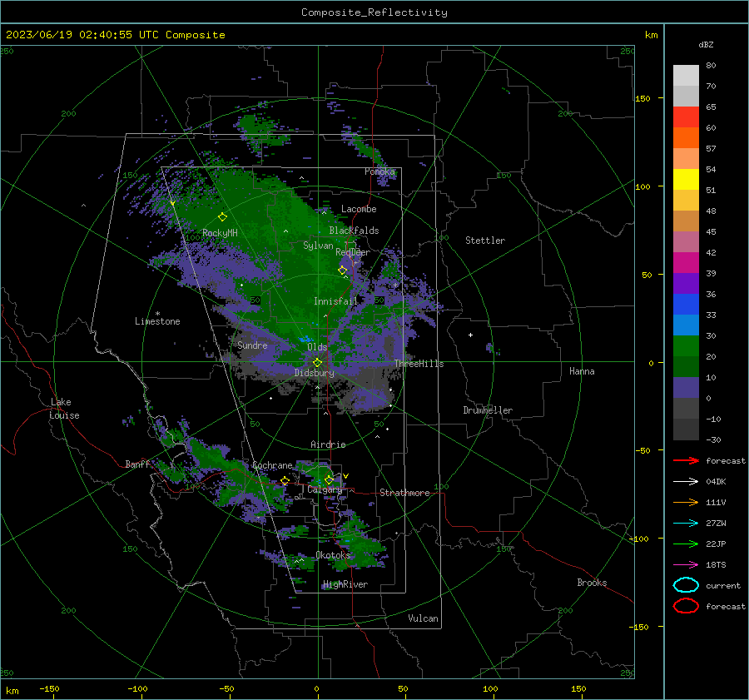Click the Brooks city label

pyautogui.click(x=592, y=583)
